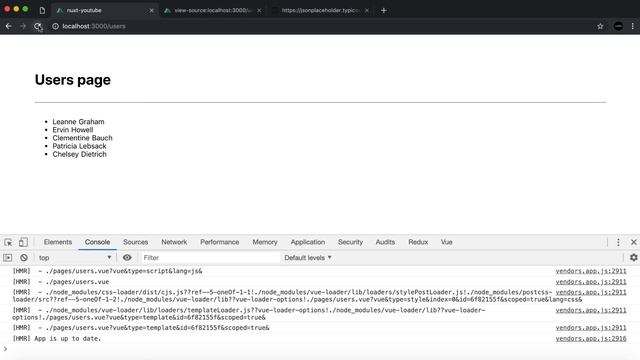Open Chrome three-dot menu

(632, 26)
